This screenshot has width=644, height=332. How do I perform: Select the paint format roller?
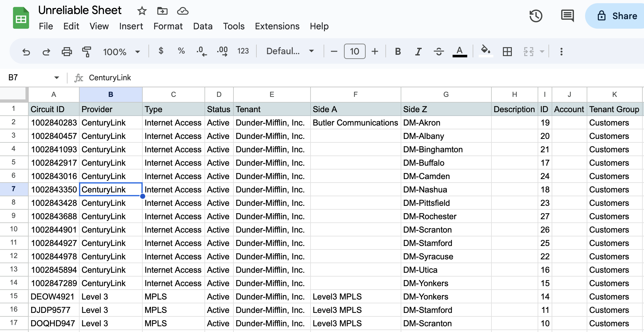point(86,52)
